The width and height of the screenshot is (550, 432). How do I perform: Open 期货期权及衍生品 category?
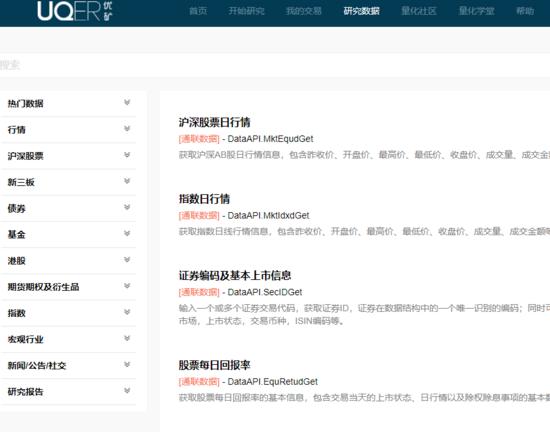(68, 287)
